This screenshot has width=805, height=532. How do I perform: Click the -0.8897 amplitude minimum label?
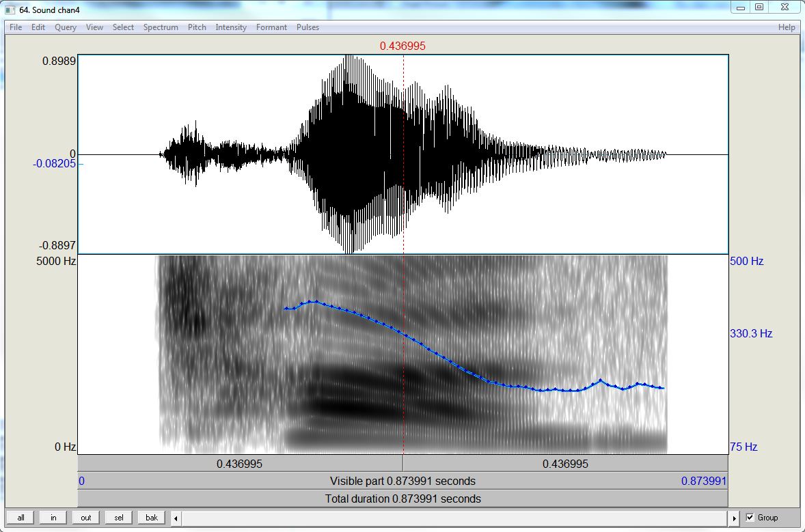point(57,245)
